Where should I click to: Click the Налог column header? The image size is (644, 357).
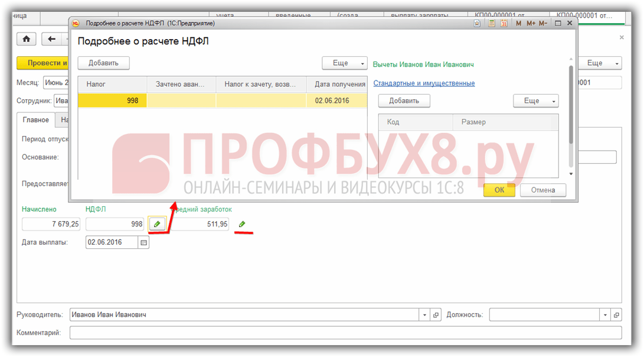coord(113,85)
